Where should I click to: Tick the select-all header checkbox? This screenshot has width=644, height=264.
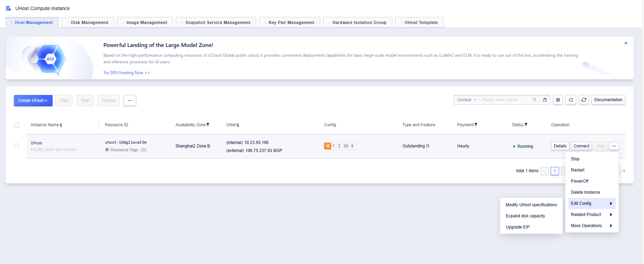pyautogui.click(x=16, y=125)
